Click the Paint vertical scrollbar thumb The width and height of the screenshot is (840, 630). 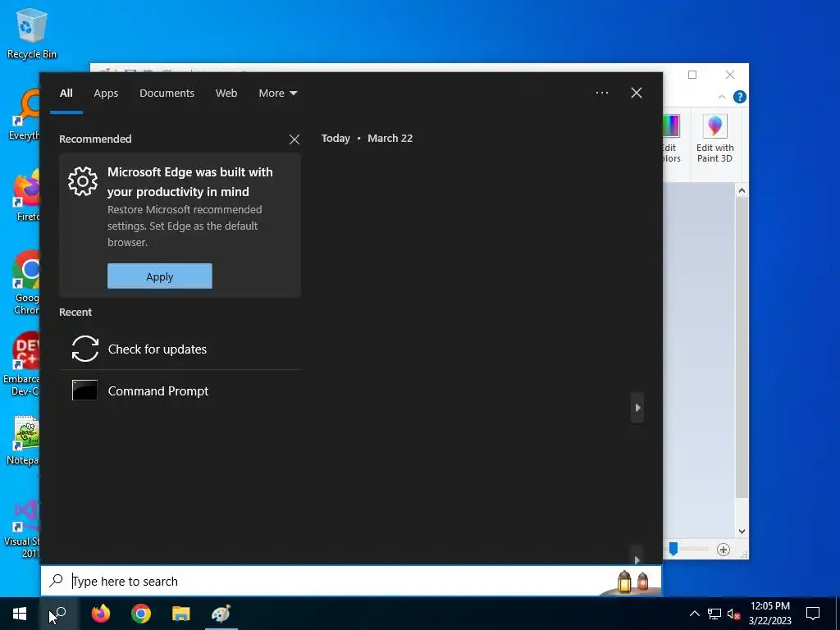tap(742, 347)
